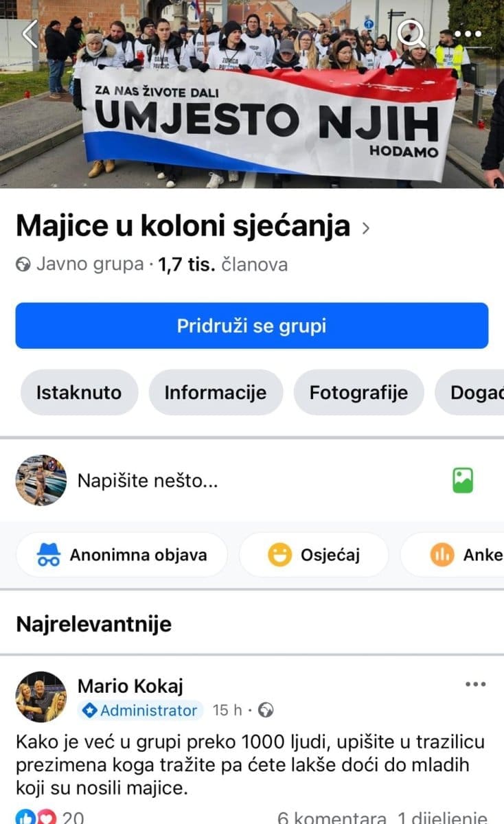504x824 pixels.
Task: Select the Fotografije tab
Action: (x=358, y=393)
